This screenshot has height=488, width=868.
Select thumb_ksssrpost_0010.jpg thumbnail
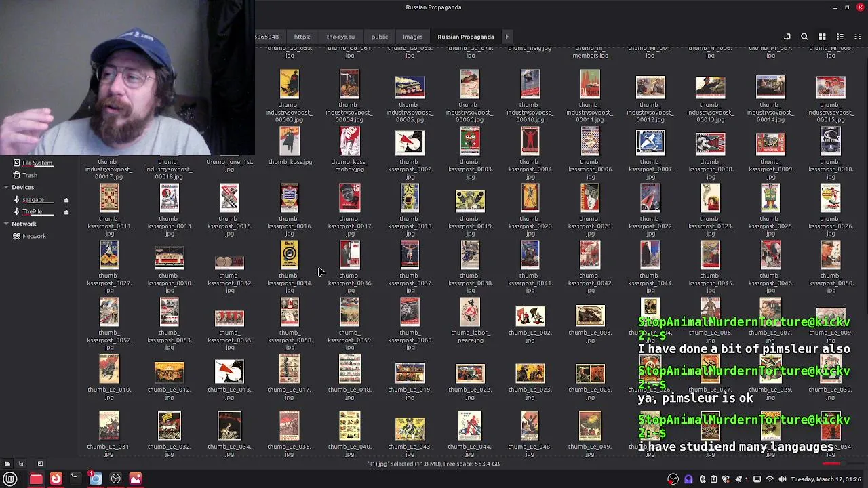click(x=831, y=141)
